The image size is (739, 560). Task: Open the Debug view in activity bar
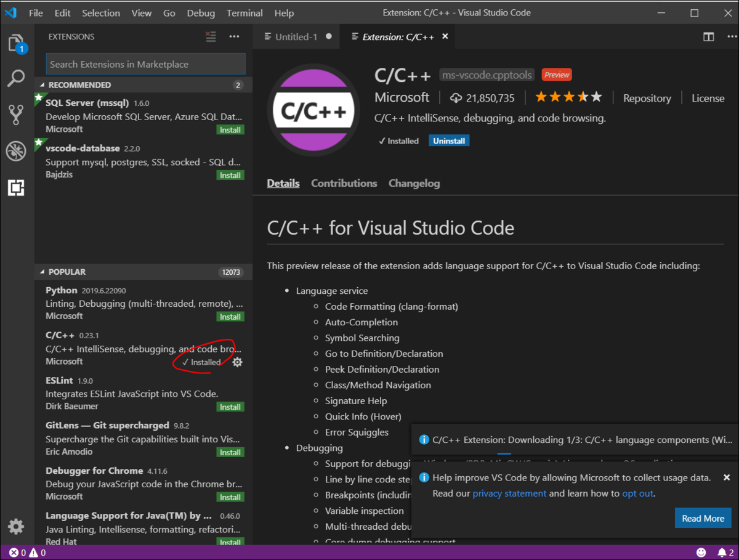pos(16,151)
